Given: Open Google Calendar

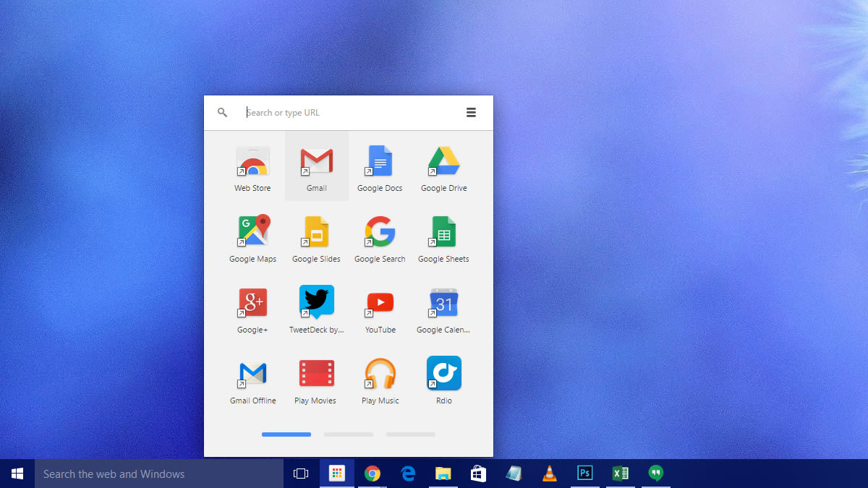Looking at the screenshot, I should [443, 302].
